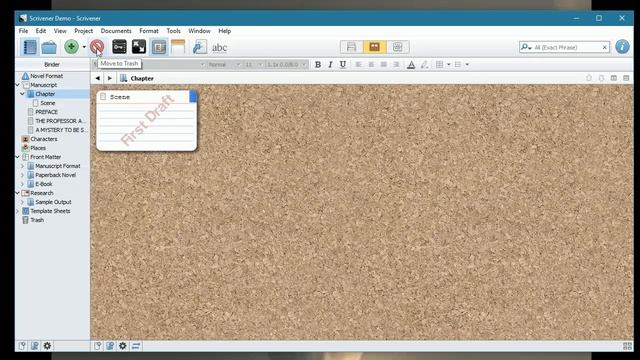Image resolution: width=640 pixels, height=360 pixels.
Task: Enter full screen composition mode
Action: click(139, 47)
